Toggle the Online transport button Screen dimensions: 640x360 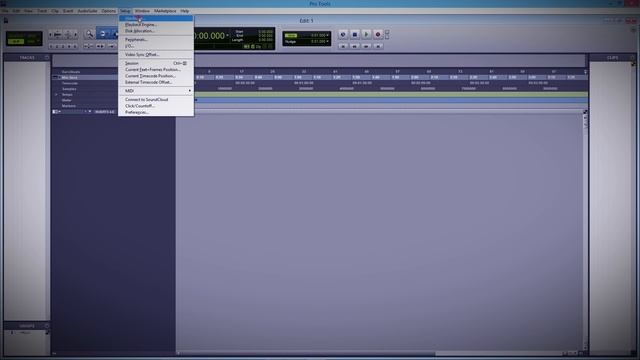point(343,35)
